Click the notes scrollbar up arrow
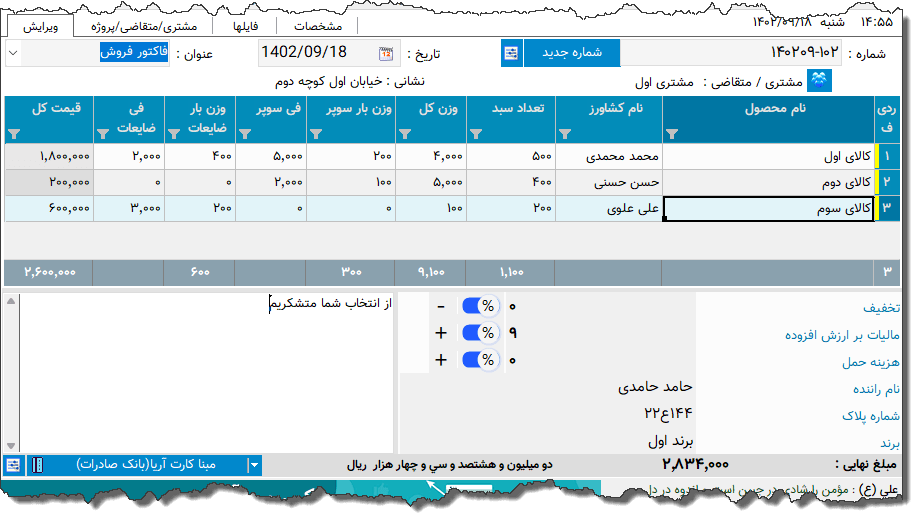911x513 pixels. point(11,301)
